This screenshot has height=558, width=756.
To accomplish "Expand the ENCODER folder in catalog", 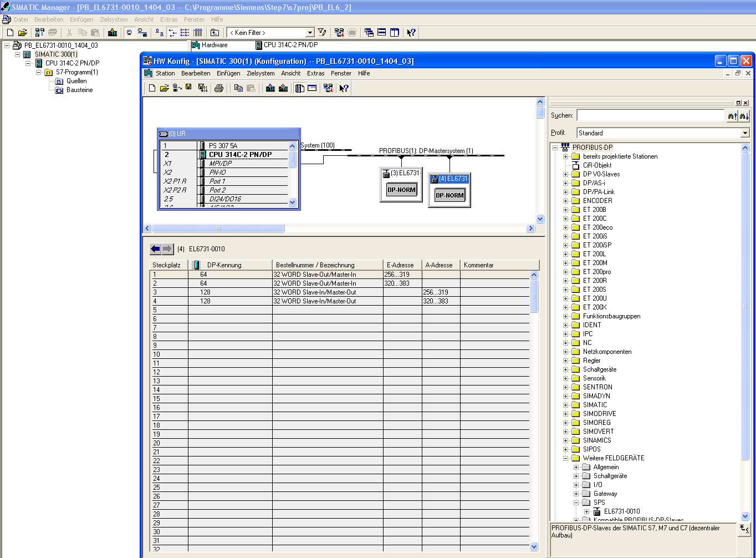I will click(x=566, y=201).
